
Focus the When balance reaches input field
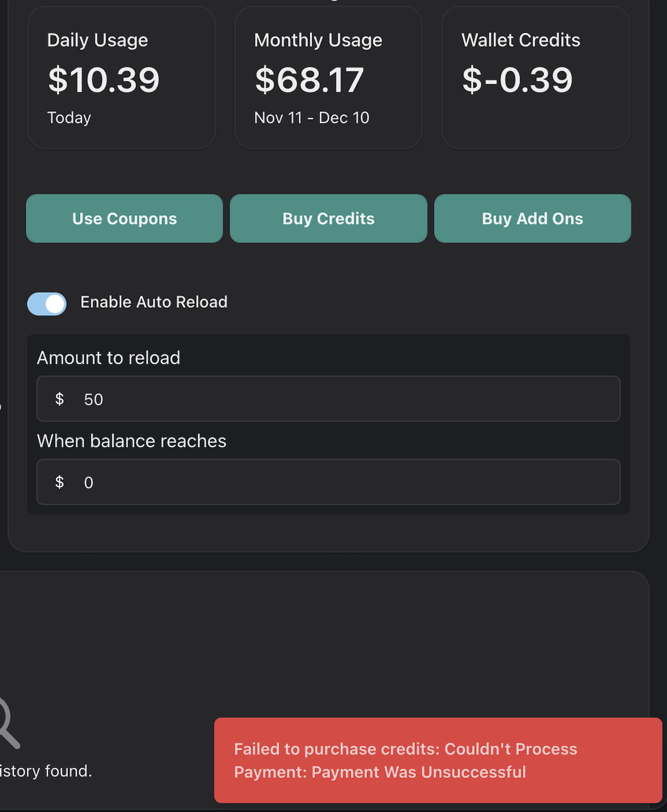coord(347,482)
